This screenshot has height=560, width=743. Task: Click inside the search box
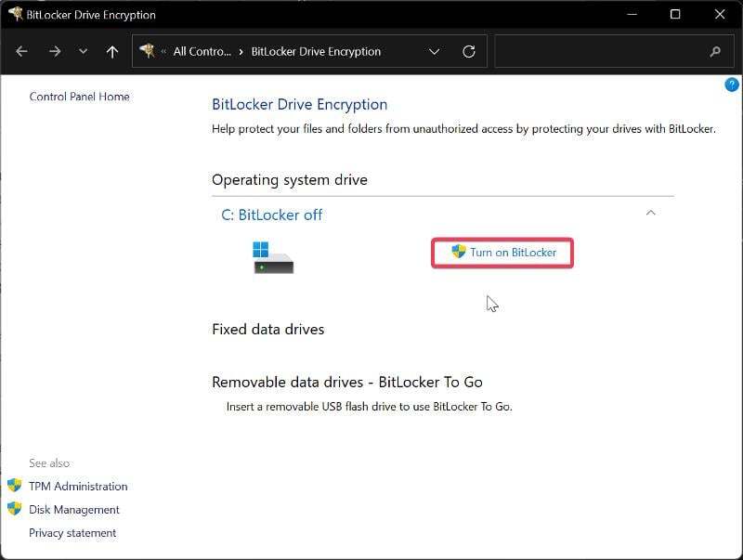[604, 51]
